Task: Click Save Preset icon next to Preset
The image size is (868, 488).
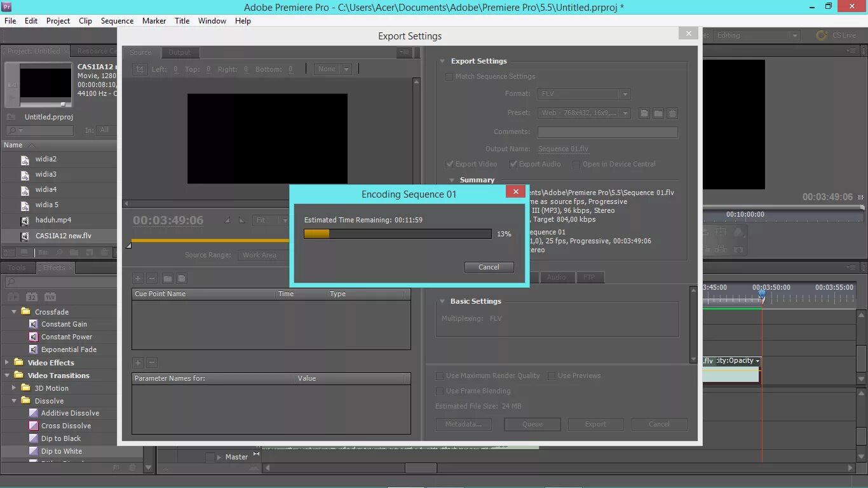Action: pyautogui.click(x=644, y=113)
